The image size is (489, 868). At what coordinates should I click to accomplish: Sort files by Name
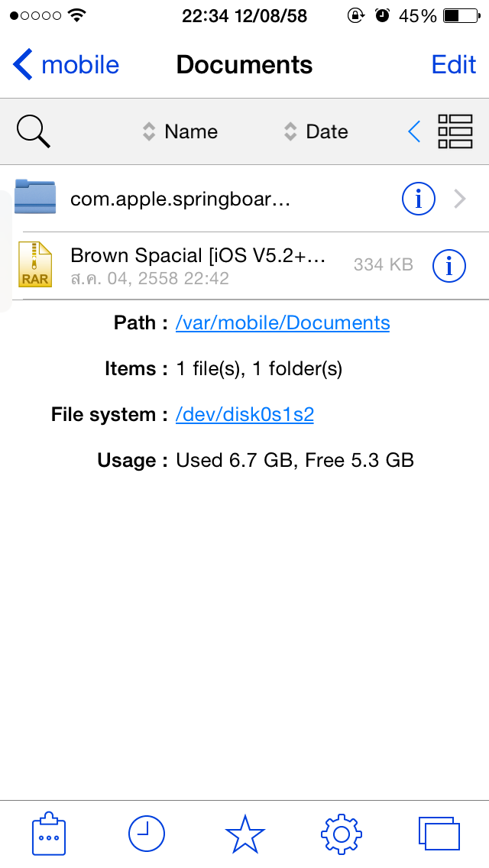point(181,132)
